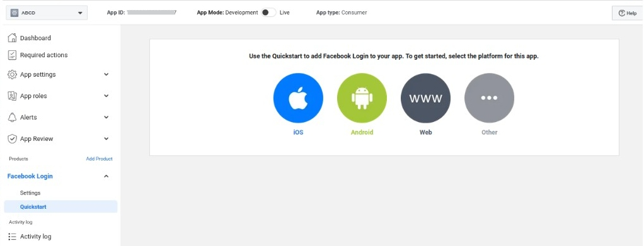This screenshot has height=246, width=644.
Task: Click the App type Consumer text
Action: click(x=342, y=13)
